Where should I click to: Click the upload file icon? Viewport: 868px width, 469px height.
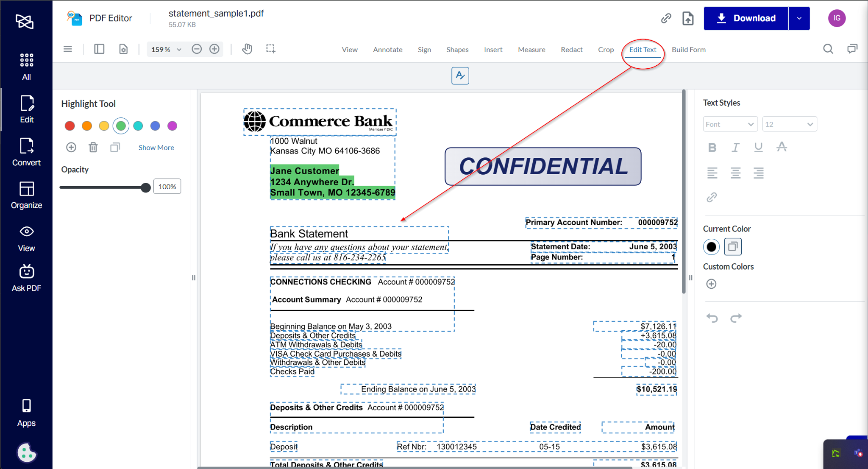tap(688, 18)
